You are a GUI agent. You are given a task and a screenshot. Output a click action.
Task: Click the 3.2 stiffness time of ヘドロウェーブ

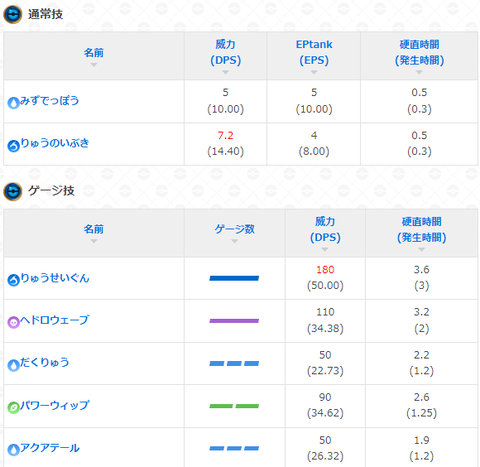421,312
